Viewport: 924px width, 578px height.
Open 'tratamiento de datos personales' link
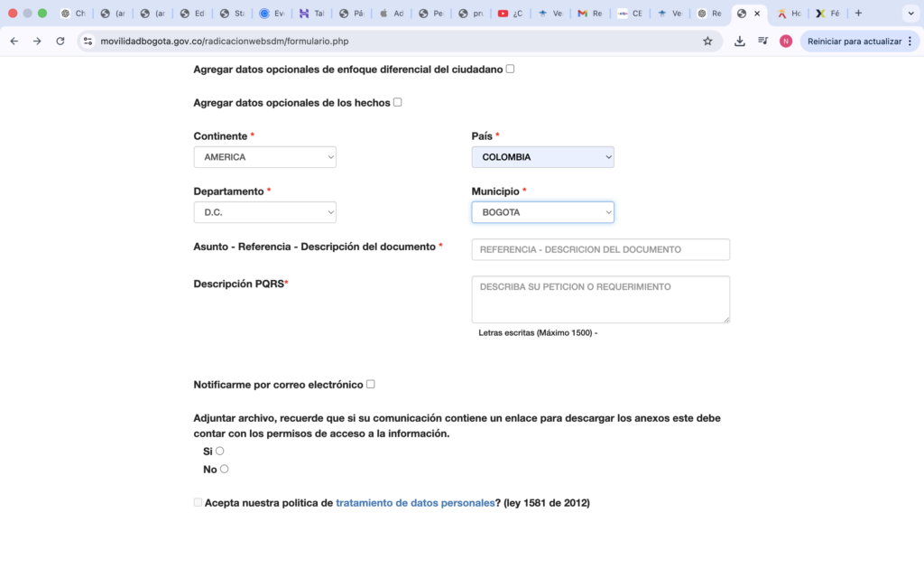pyautogui.click(x=414, y=503)
